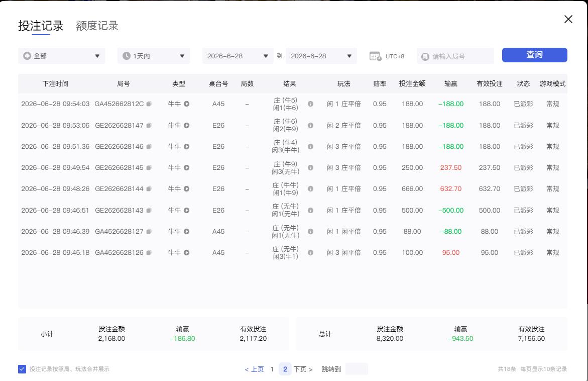The image size is (588, 381).
Task: Toggle merge bets by round and play checkbox
Action: click(x=22, y=369)
